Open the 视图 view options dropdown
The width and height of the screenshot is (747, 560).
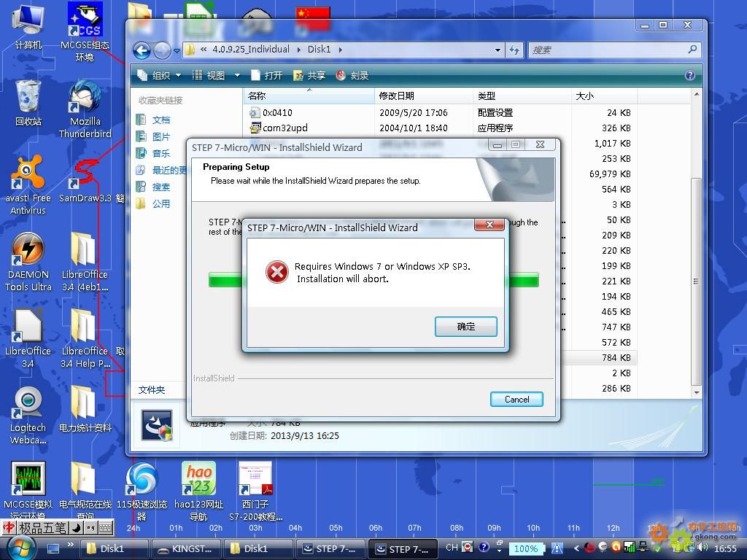pyautogui.click(x=237, y=75)
